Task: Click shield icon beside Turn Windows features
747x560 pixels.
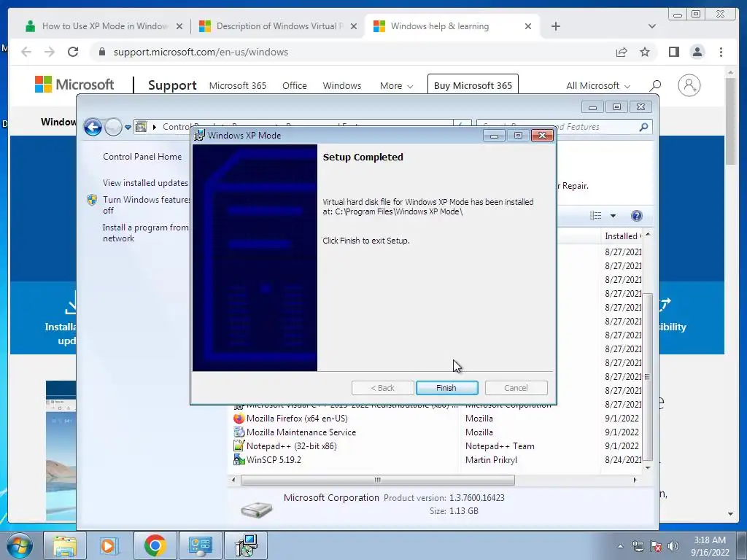Action: (92, 200)
